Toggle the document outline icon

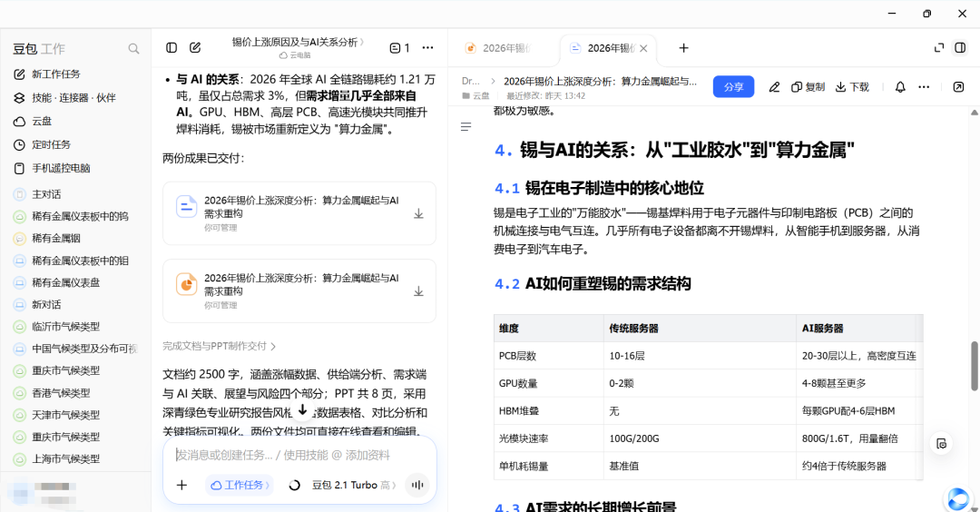pyautogui.click(x=465, y=127)
